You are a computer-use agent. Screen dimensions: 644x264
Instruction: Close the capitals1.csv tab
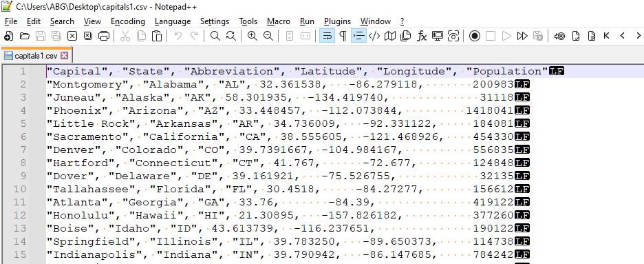coord(65,56)
